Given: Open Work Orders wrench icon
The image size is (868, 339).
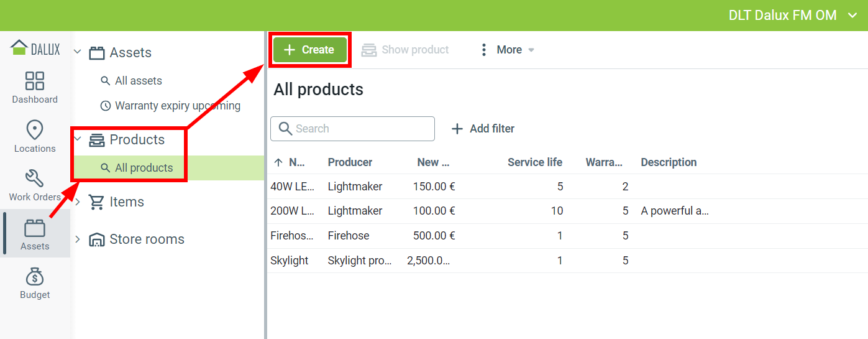Looking at the screenshot, I should pyautogui.click(x=35, y=179).
